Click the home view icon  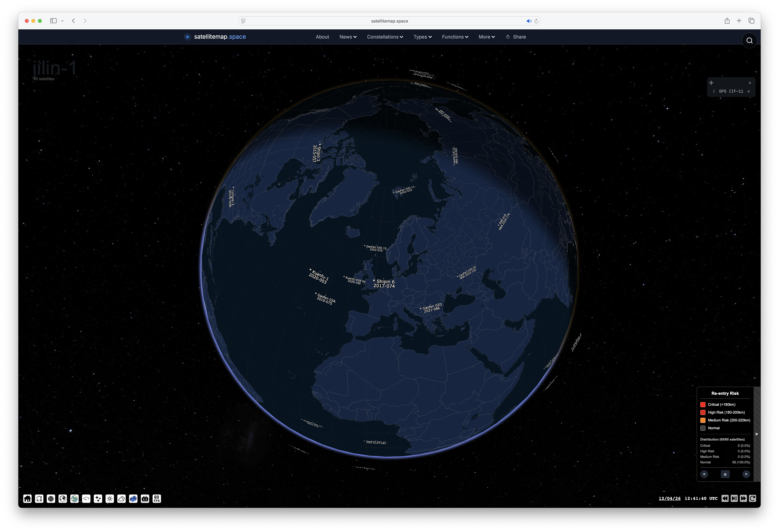click(27, 499)
